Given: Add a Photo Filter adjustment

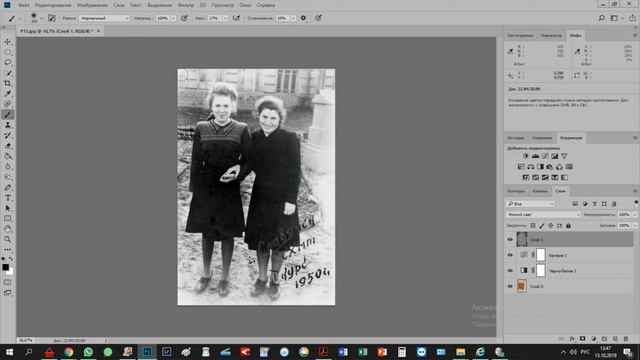Looking at the screenshot, I should 550,167.
